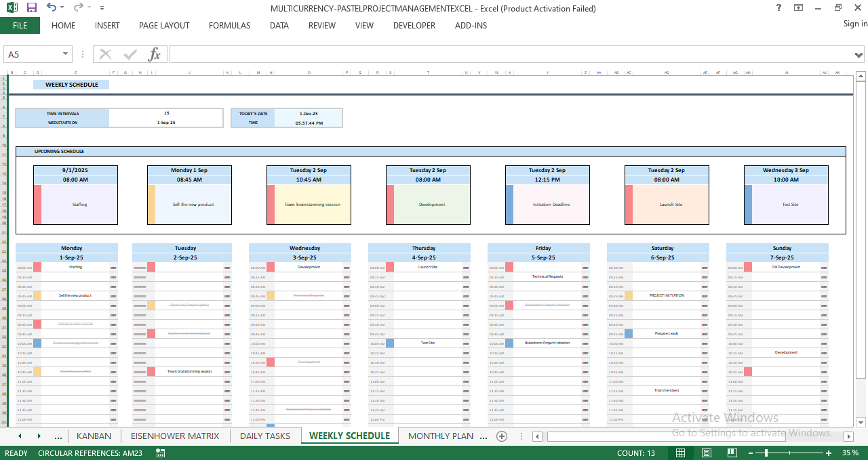Cancel formula entry with the X icon
This screenshot has height=460, width=868.
click(x=105, y=54)
